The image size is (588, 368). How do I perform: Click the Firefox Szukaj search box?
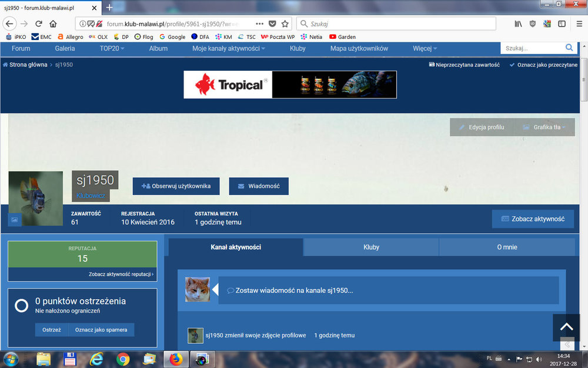coord(396,24)
